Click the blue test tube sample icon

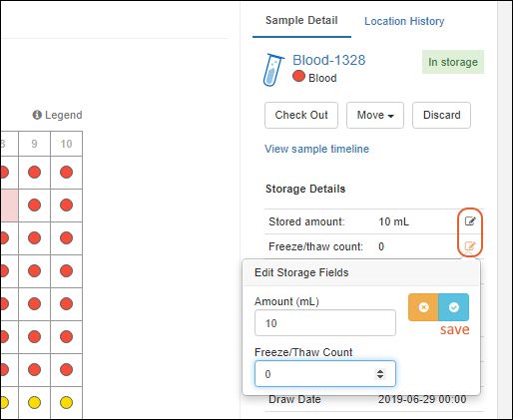pos(273,70)
